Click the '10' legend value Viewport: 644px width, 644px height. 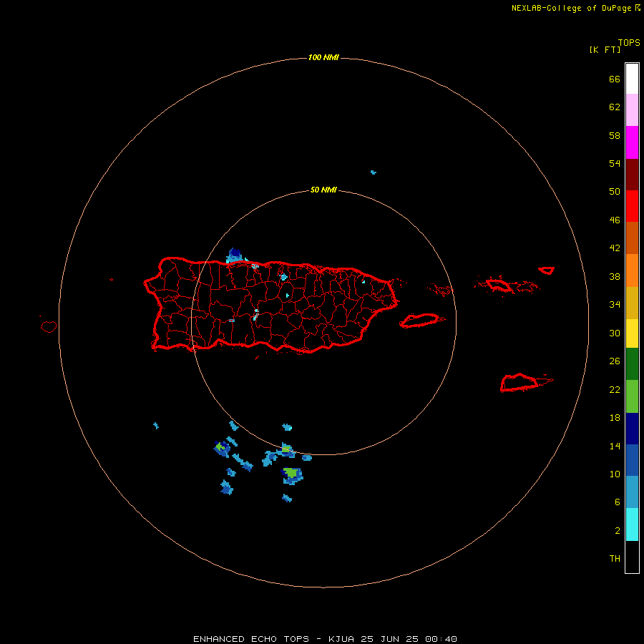pyautogui.click(x=615, y=474)
